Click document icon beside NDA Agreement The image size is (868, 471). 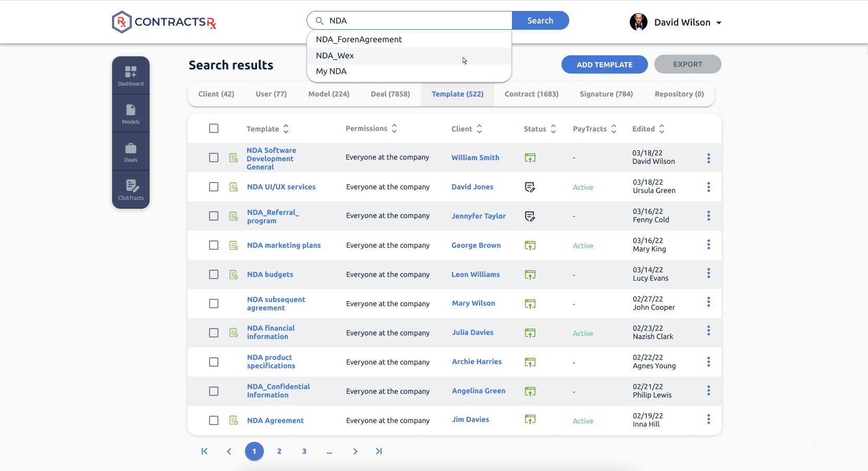[x=234, y=420]
